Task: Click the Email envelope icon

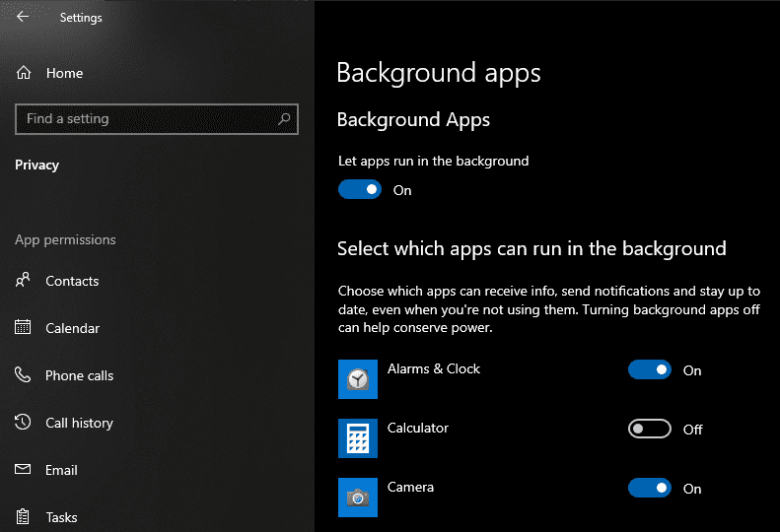Action: click(23, 469)
